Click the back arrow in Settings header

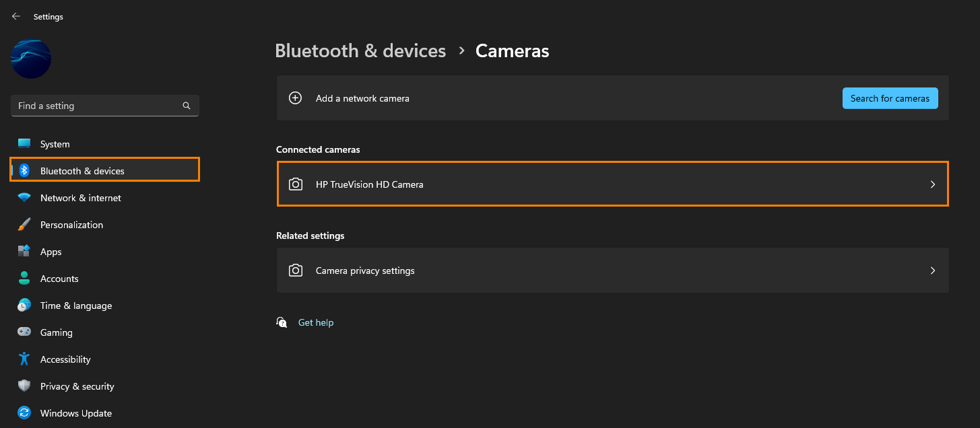[x=16, y=16]
